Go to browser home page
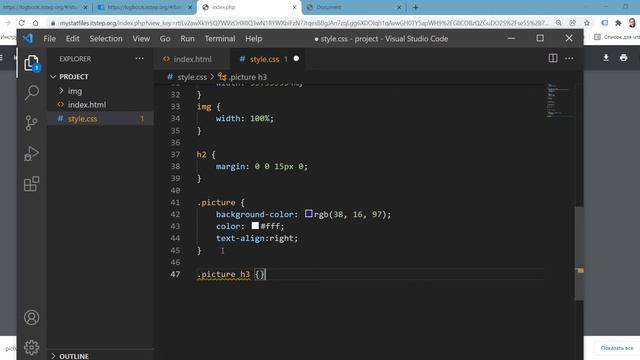Viewport: 640px width, 360px height. pyautogui.click(x=36, y=23)
